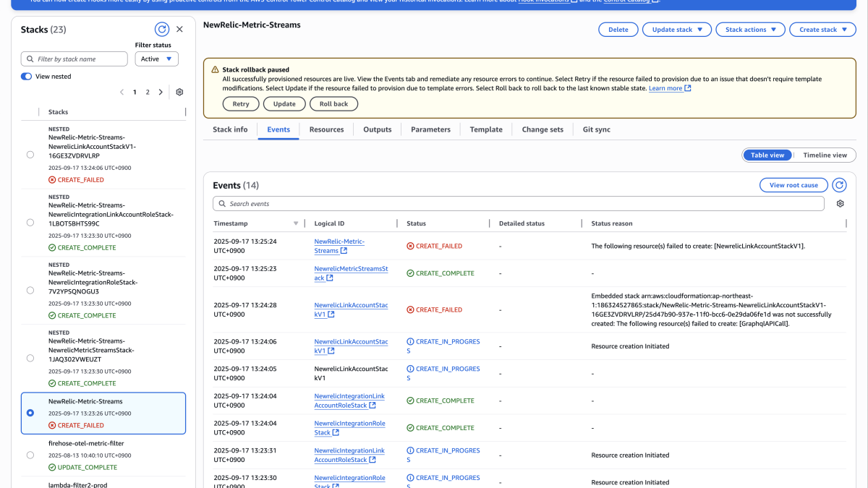
Task: Click Retry in the rollback alert
Action: click(241, 104)
